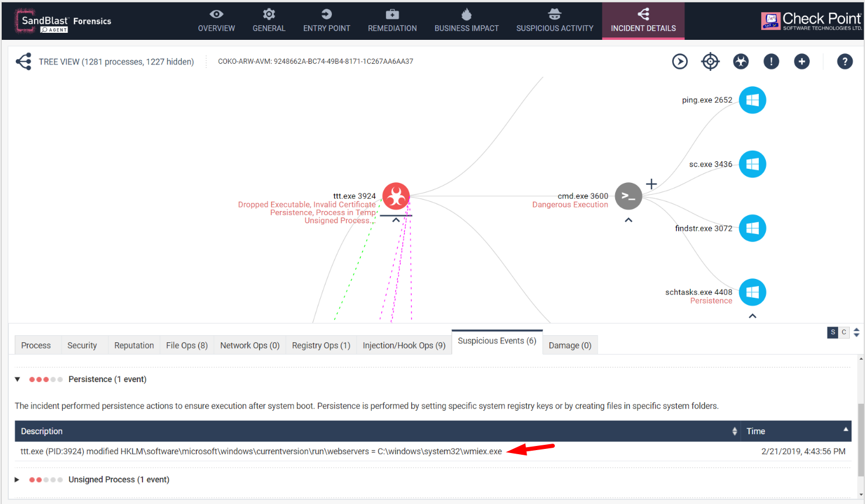Click the Check Point logo

pyautogui.click(x=812, y=21)
